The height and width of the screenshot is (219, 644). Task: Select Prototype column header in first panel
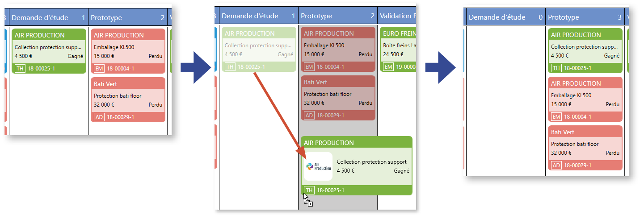[x=128, y=18]
